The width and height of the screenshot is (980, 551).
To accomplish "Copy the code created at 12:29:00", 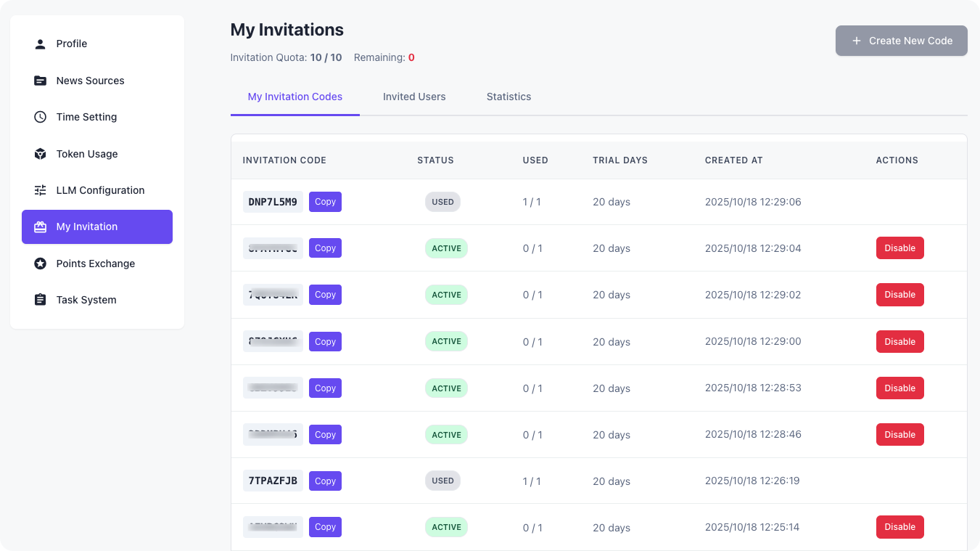I will point(325,341).
